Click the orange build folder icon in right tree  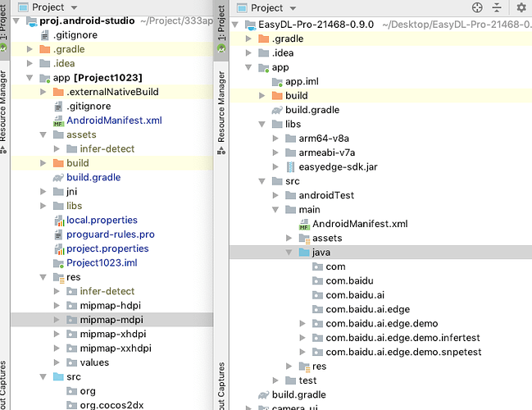coord(277,96)
